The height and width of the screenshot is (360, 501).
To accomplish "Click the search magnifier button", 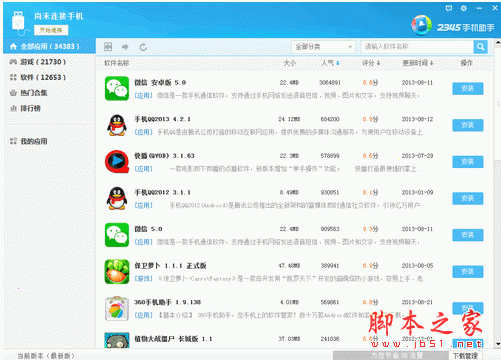I will (x=481, y=47).
